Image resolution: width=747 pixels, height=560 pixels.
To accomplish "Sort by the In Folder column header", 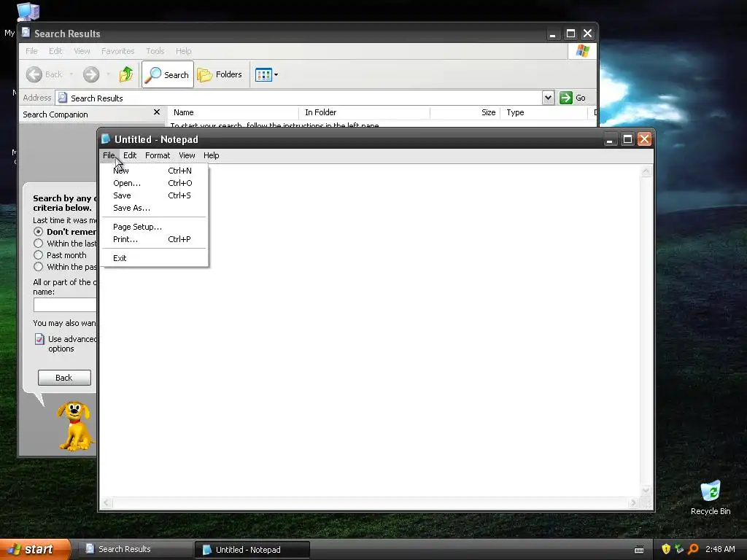I will click(x=365, y=112).
